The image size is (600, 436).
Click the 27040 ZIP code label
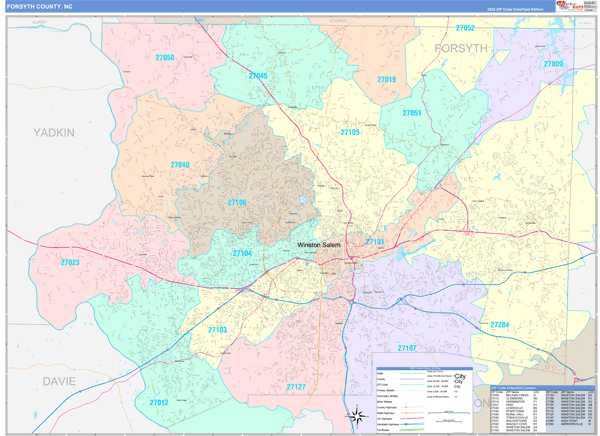click(180, 165)
